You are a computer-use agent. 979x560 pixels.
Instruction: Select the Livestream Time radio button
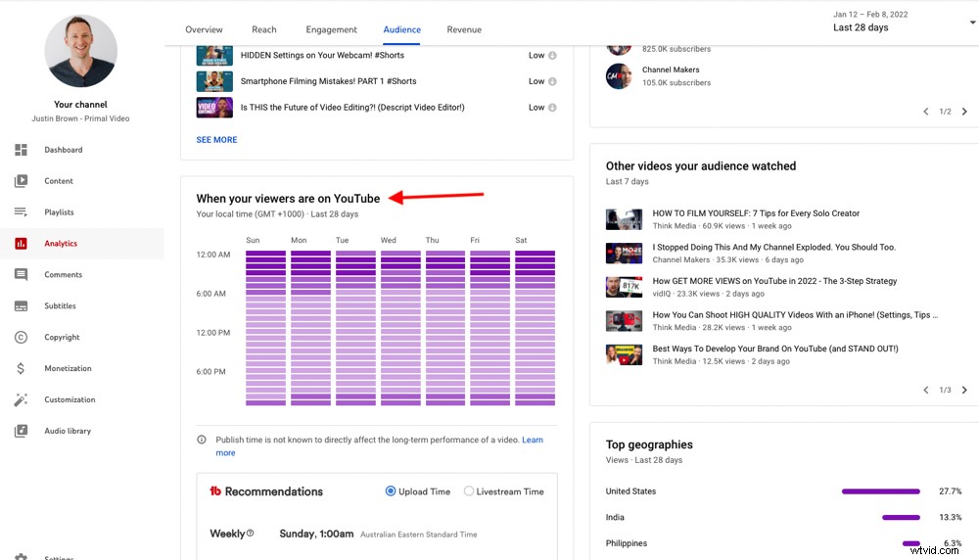point(468,491)
